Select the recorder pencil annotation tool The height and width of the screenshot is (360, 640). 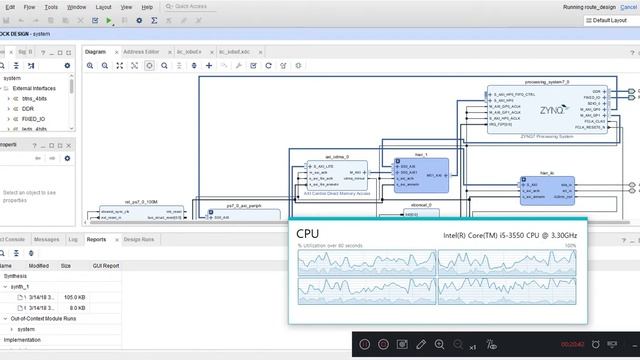pyautogui.click(x=421, y=344)
